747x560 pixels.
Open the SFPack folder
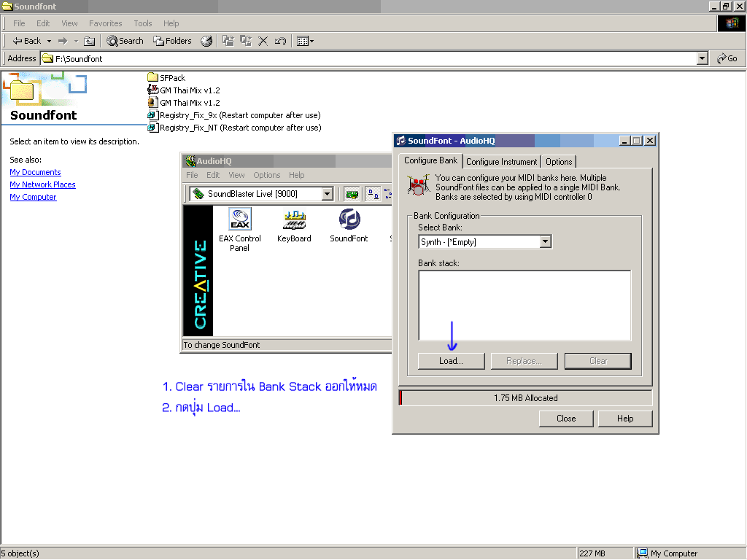click(167, 77)
